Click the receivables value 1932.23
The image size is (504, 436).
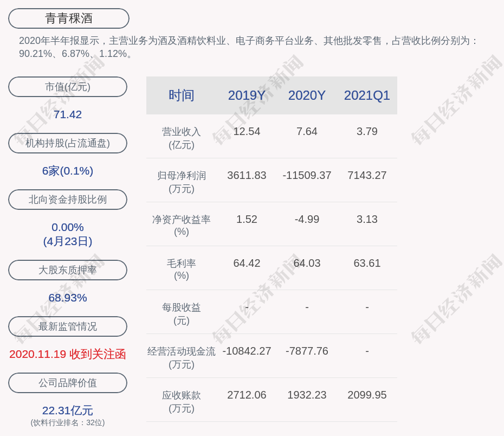click(307, 395)
